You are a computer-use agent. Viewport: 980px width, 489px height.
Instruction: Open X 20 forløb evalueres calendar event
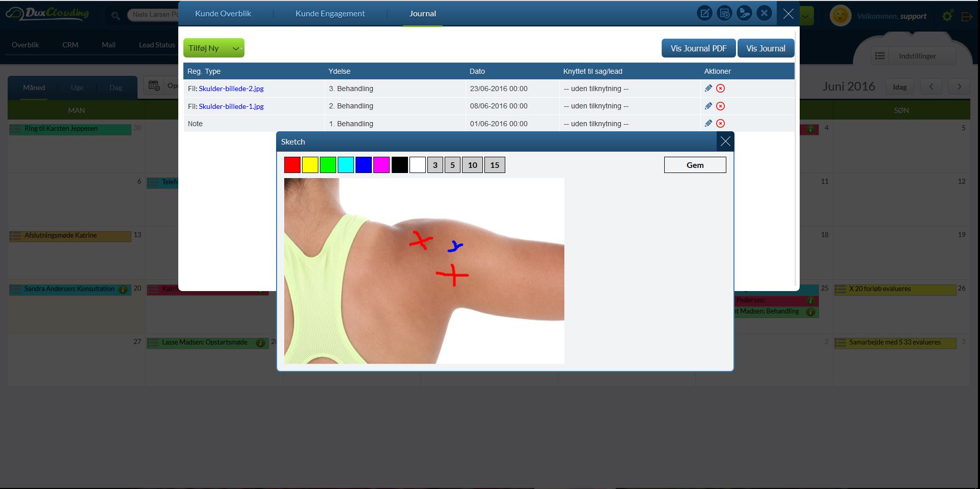point(895,290)
